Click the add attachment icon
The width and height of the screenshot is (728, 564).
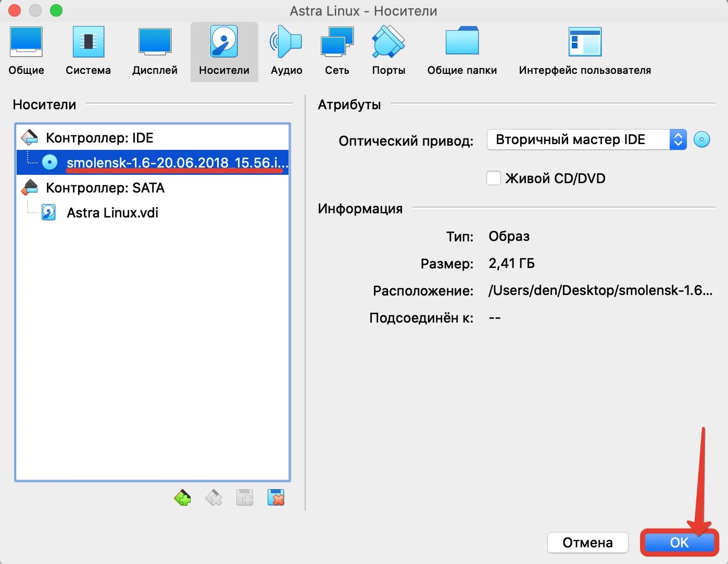pyautogui.click(x=245, y=498)
